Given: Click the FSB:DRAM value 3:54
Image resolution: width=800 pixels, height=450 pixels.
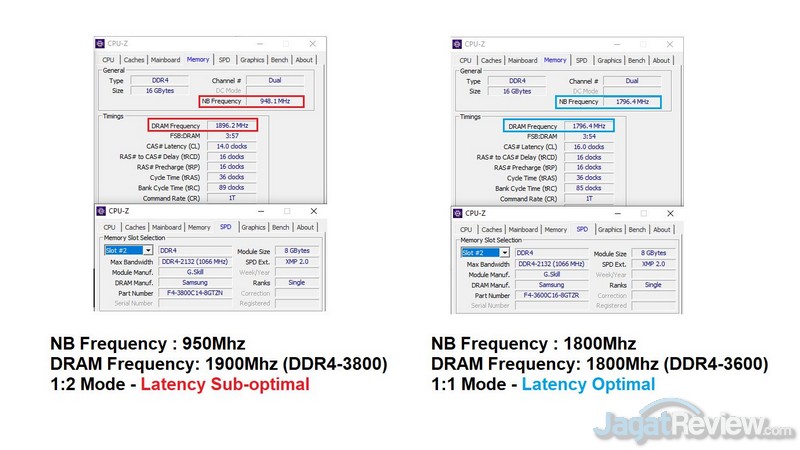Looking at the screenshot, I should coord(589,136).
